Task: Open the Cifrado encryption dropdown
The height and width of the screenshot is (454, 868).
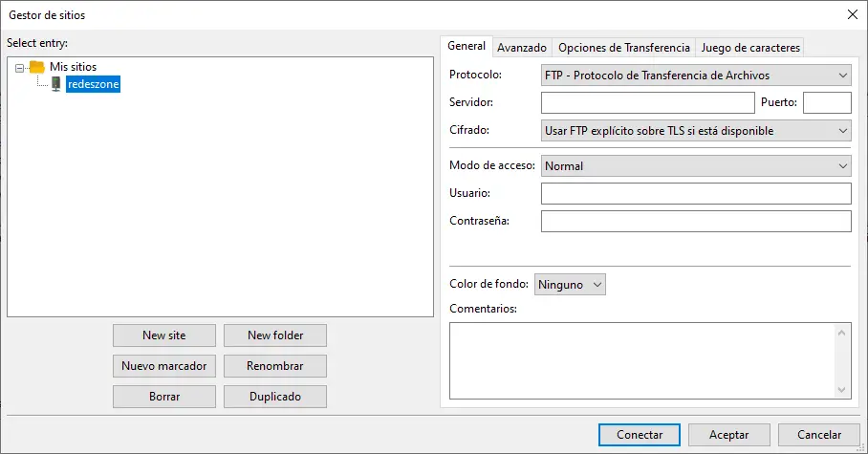Action: (x=695, y=131)
